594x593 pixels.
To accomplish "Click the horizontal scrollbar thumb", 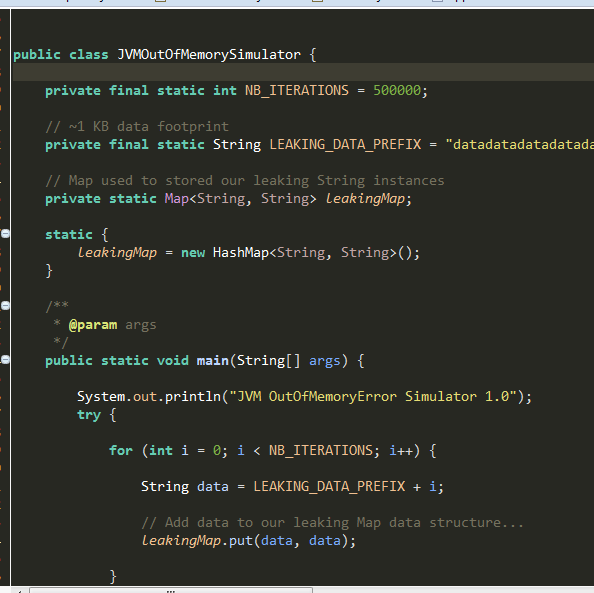I will click(x=171, y=590).
